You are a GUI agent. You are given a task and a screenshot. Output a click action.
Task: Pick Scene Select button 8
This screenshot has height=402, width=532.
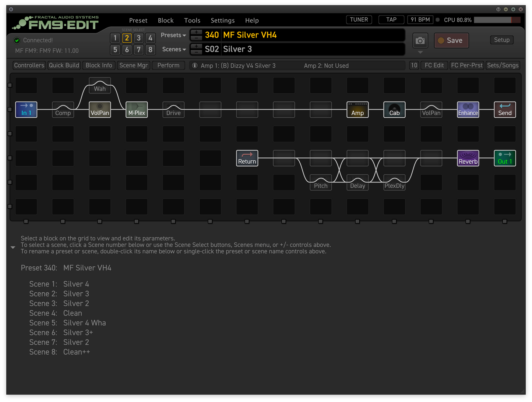point(151,50)
